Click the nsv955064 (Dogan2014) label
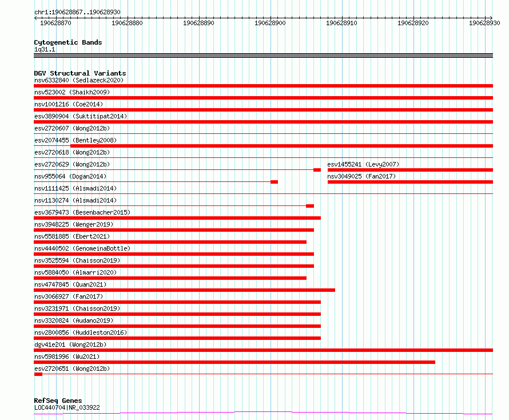Image resolution: width=509 pixels, height=420 pixels. (x=70, y=176)
